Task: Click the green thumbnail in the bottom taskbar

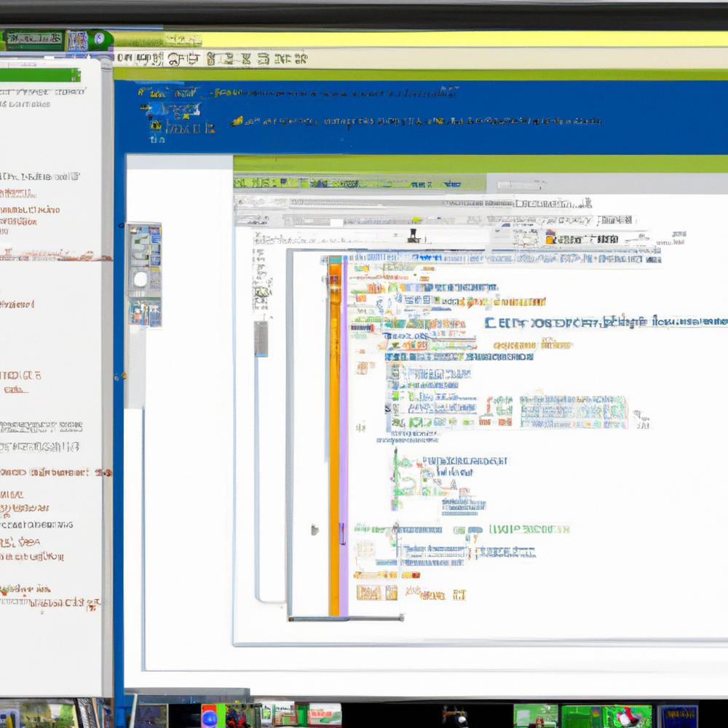Action: (x=535, y=716)
